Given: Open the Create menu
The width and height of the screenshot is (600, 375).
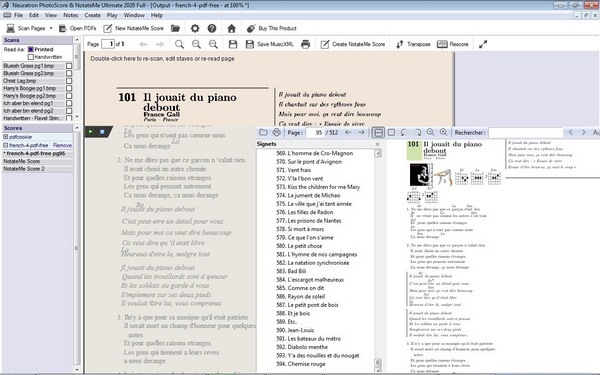Looking at the screenshot, I should click(x=93, y=15).
